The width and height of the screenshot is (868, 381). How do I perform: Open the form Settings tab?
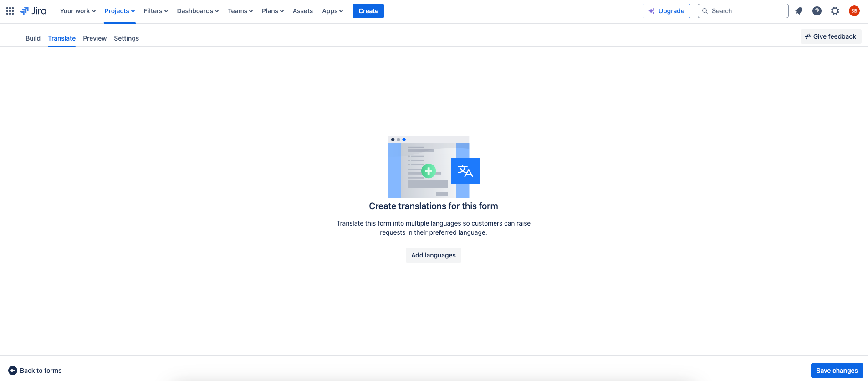tap(126, 38)
